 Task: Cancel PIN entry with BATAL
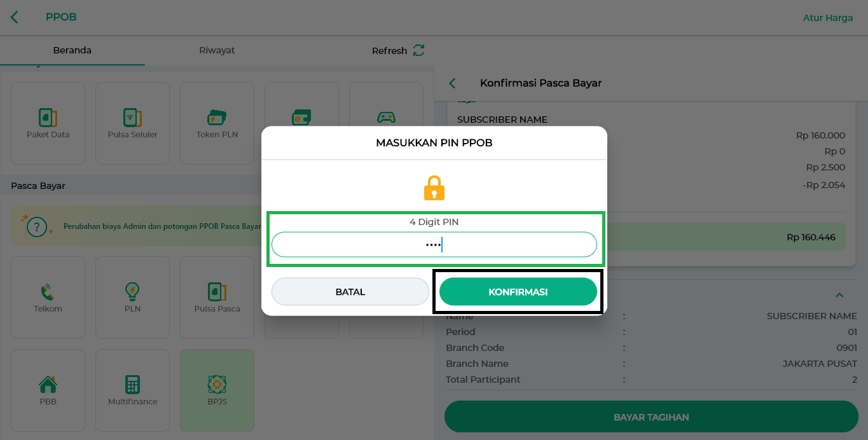(350, 292)
